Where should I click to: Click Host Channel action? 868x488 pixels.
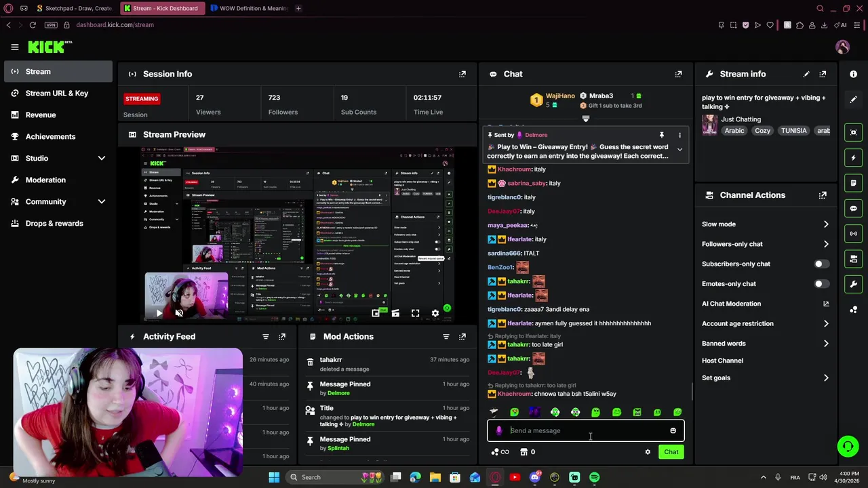pos(722,361)
